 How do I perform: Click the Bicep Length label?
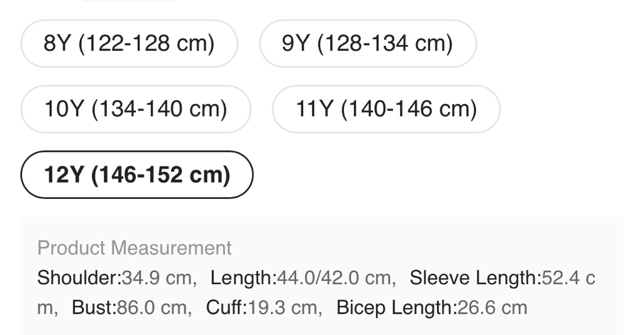click(396, 308)
